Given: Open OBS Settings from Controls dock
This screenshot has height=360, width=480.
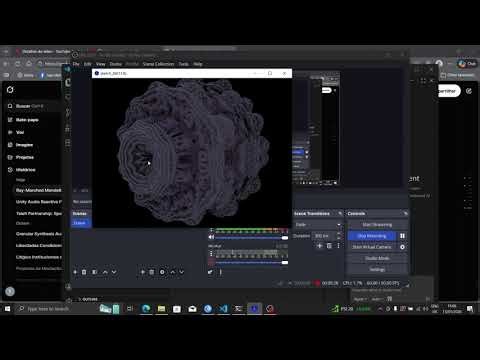Looking at the screenshot, I should (377, 269).
